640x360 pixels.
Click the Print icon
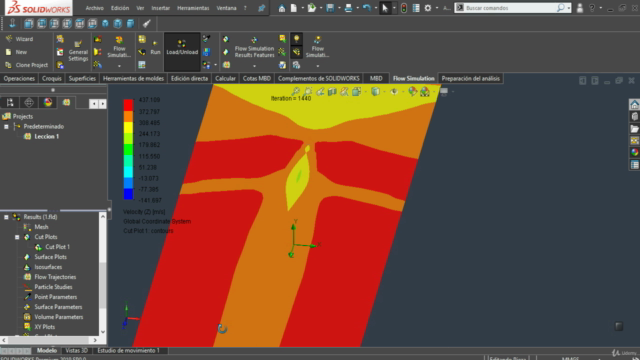348,8
